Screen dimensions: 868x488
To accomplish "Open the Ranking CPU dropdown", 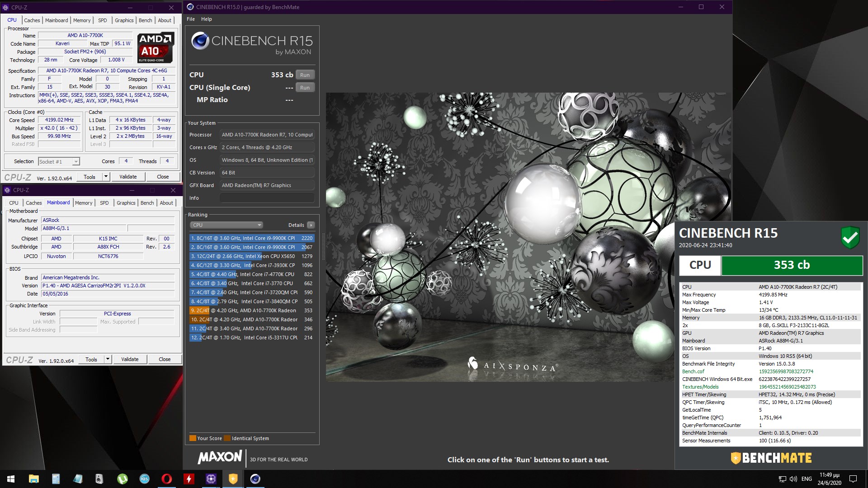I will (226, 225).
